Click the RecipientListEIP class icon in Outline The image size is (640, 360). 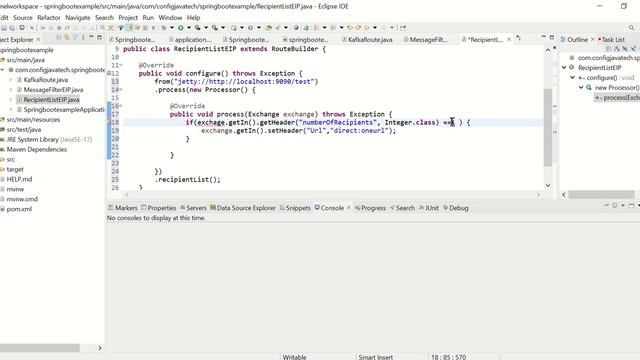pos(572,67)
